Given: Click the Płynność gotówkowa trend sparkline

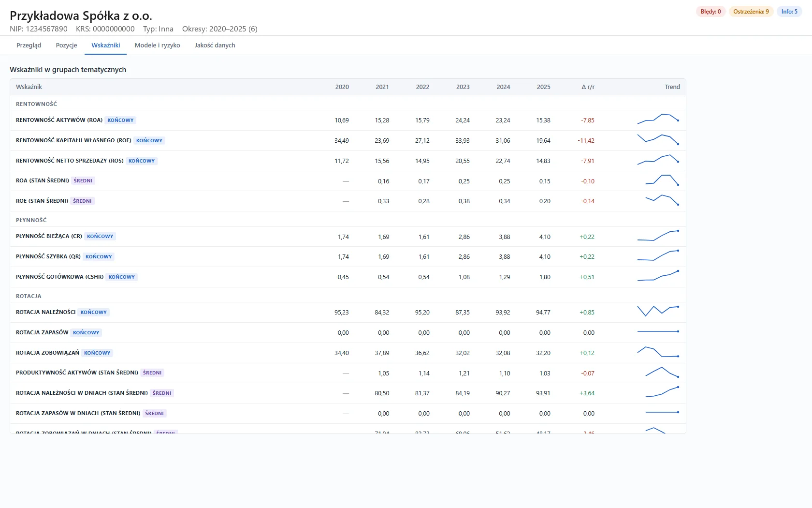Looking at the screenshot, I should pyautogui.click(x=658, y=276).
